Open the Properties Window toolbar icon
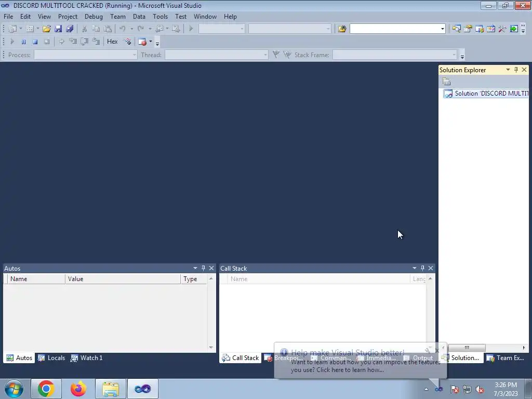This screenshot has width=532, height=399. tap(468, 29)
